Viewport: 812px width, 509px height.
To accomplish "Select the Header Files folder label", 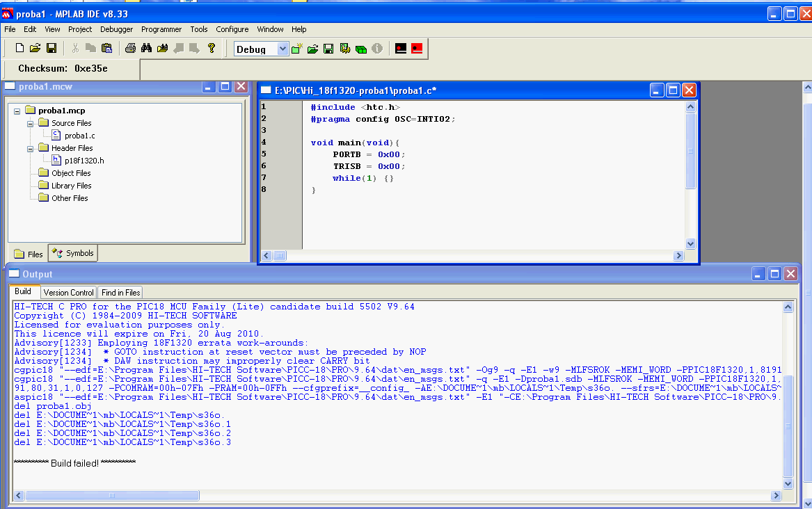I will pos(72,148).
